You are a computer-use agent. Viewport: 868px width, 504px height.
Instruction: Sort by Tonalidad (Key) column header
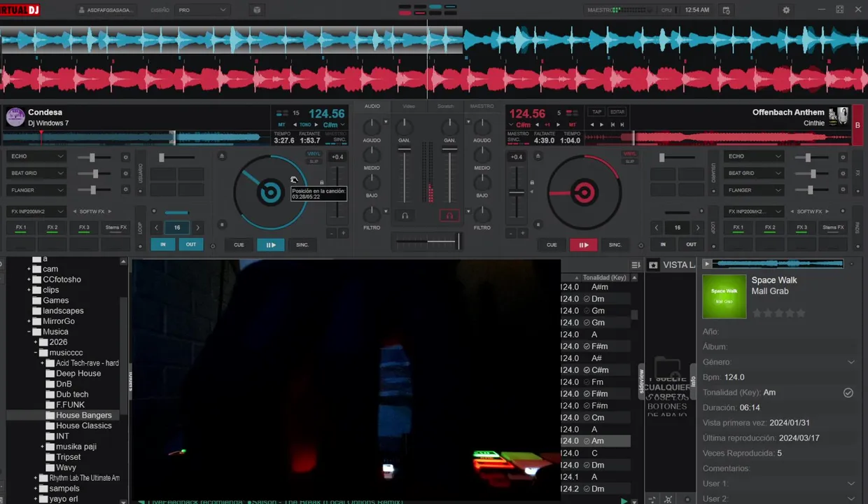pos(604,278)
